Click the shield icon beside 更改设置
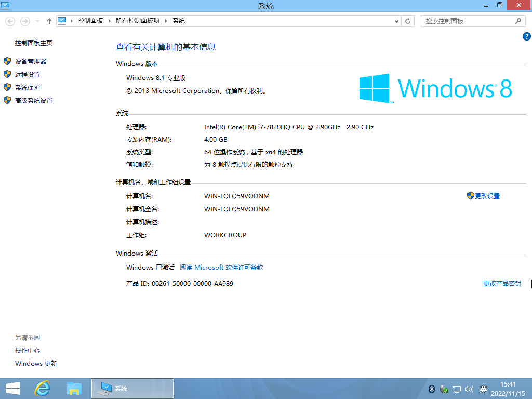Image resolution: width=532 pixels, height=399 pixels. (470, 196)
